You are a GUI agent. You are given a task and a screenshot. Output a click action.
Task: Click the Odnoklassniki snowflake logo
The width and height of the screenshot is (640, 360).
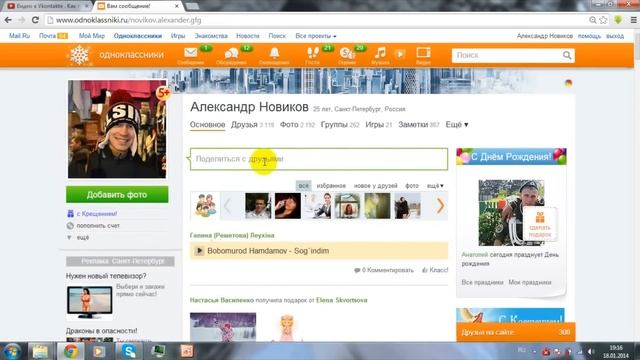[80, 55]
